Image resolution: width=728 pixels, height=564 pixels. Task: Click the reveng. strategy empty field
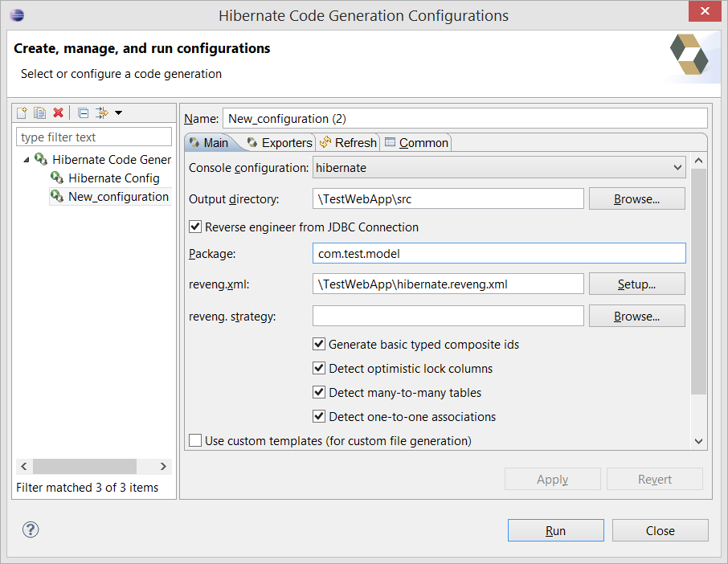(x=448, y=316)
